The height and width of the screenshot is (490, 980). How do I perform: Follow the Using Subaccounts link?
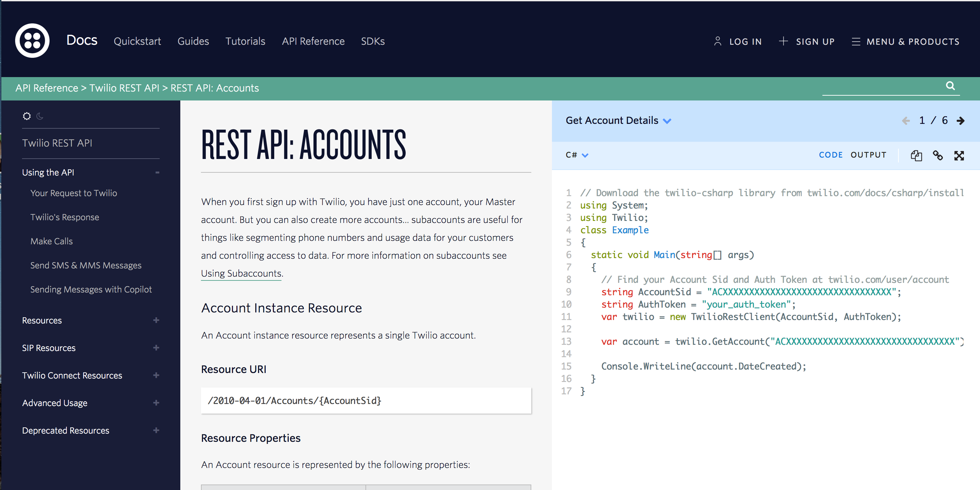click(241, 273)
